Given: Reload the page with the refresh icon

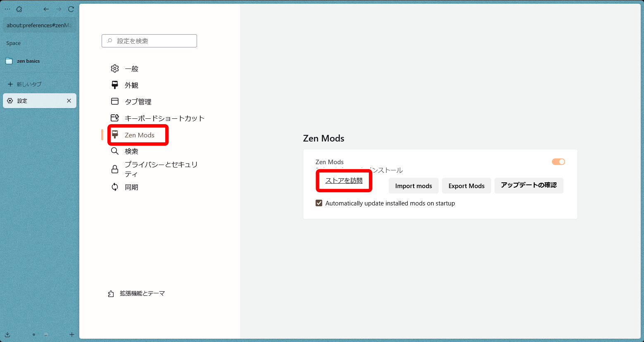Looking at the screenshot, I should point(71,9).
